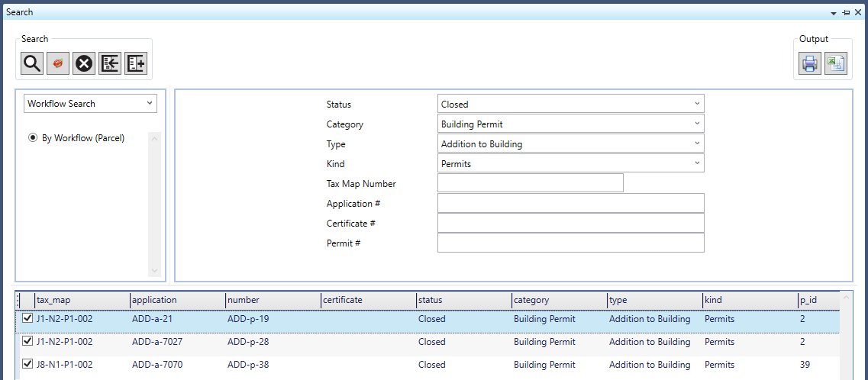Pin the Search panel with pushpin icon
This screenshot has width=868, height=380.
point(846,13)
